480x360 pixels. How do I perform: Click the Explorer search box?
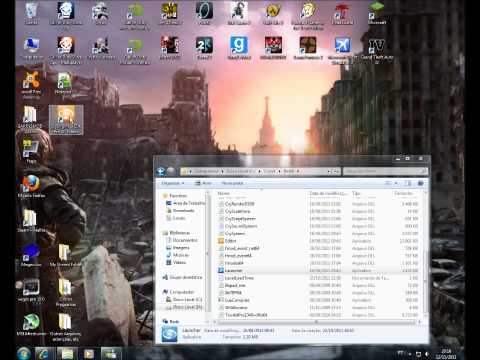pos(385,171)
